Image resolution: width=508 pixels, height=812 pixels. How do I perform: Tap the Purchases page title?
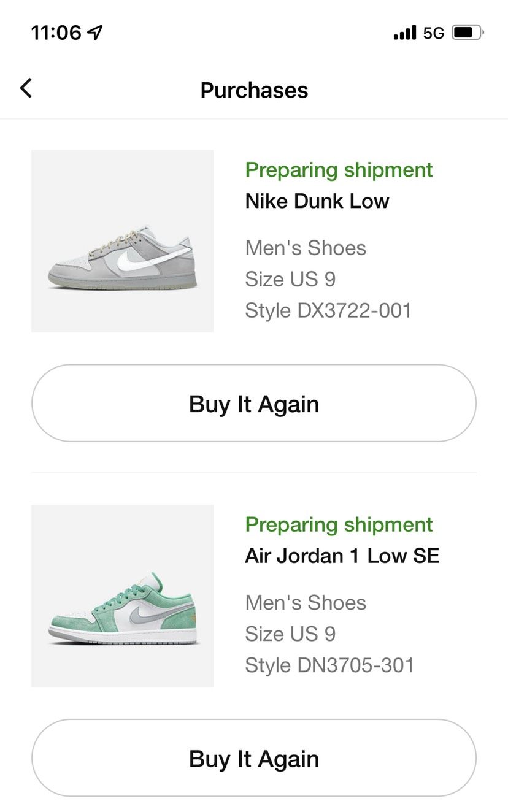click(254, 90)
